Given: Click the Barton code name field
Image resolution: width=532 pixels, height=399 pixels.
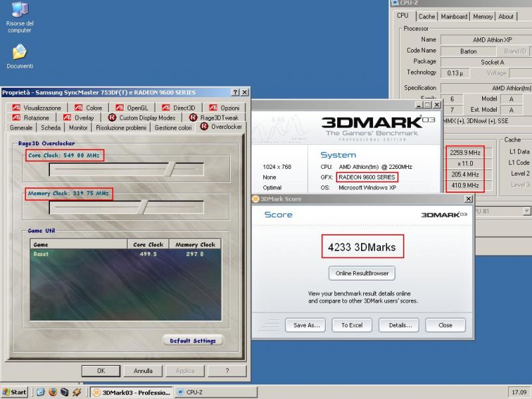Looking at the screenshot, I should click(468, 51).
